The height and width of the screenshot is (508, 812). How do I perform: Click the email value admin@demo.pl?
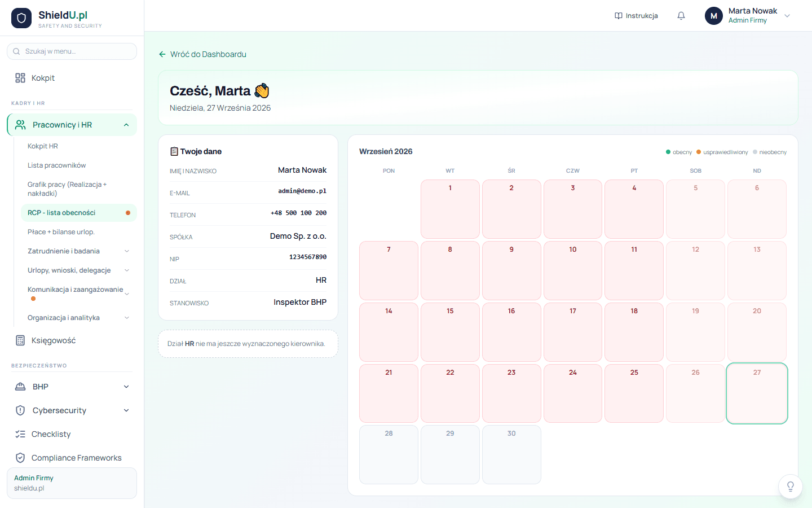pos(302,191)
